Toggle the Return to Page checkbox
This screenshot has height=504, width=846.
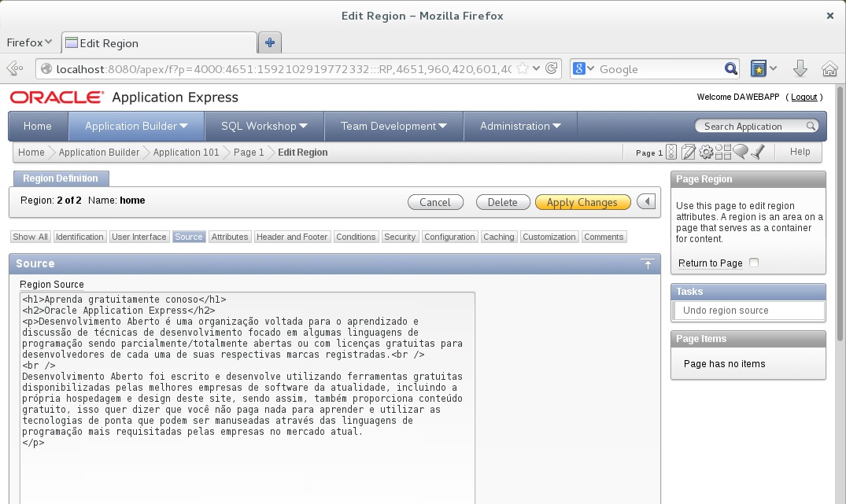pyautogui.click(x=754, y=263)
